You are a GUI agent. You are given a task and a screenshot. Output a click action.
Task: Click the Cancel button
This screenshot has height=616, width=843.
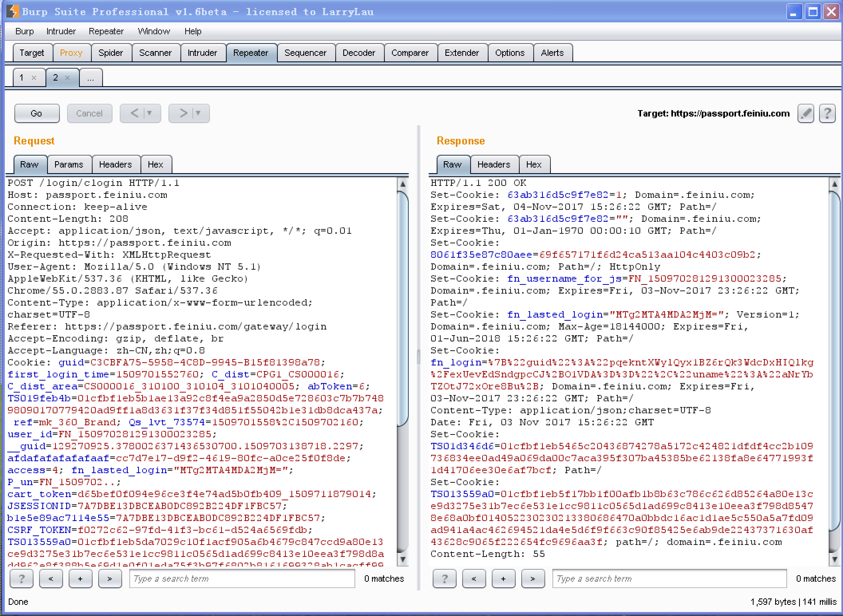click(x=89, y=113)
